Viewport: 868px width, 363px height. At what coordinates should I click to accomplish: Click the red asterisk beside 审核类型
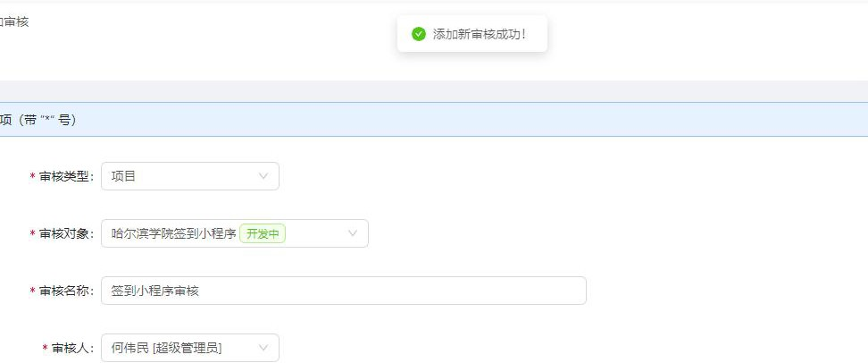tap(33, 177)
